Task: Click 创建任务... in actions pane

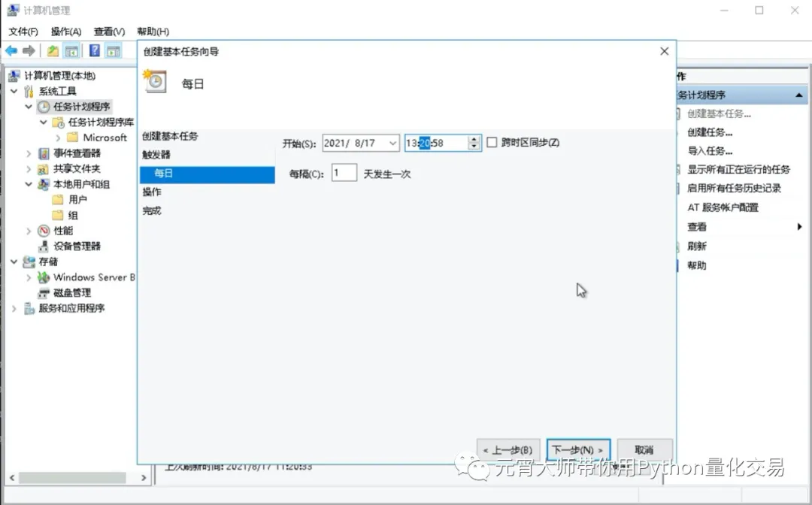Action: (710, 132)
